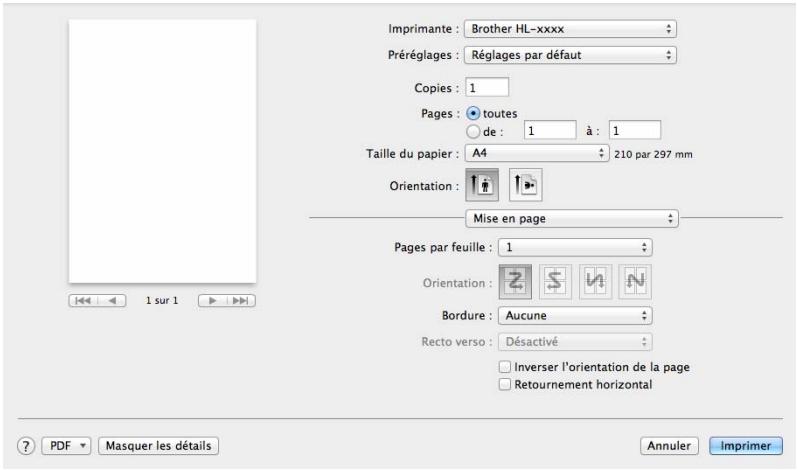Choose Z-shaped left-to-right layout direction

point(515,281)
